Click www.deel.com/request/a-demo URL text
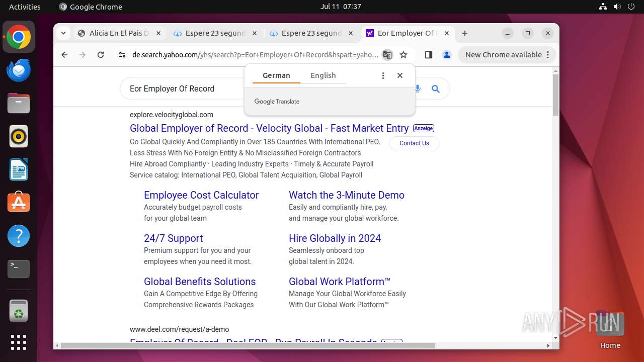The height and width of the screenshot is (362, 644). coord(179,329)
